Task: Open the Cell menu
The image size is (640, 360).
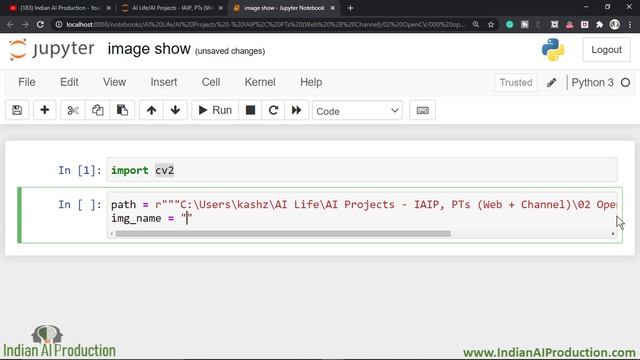Action: tap(211, 82)
